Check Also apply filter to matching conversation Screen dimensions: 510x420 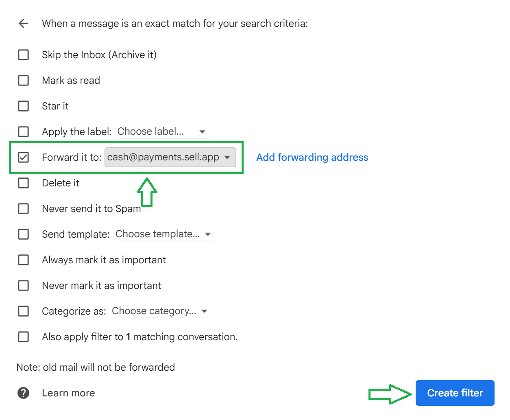24,337
